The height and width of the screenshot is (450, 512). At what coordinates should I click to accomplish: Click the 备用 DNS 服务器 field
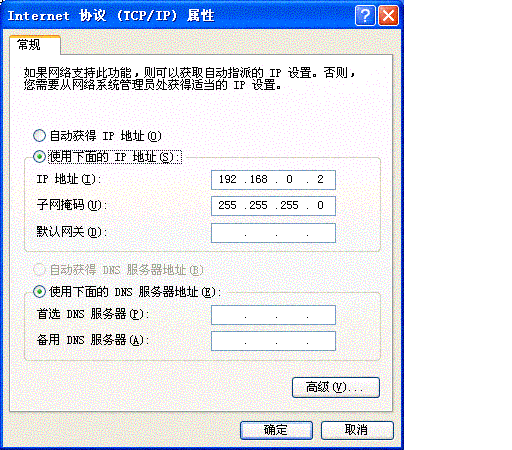pyautogui.click(x=273, y=341)
